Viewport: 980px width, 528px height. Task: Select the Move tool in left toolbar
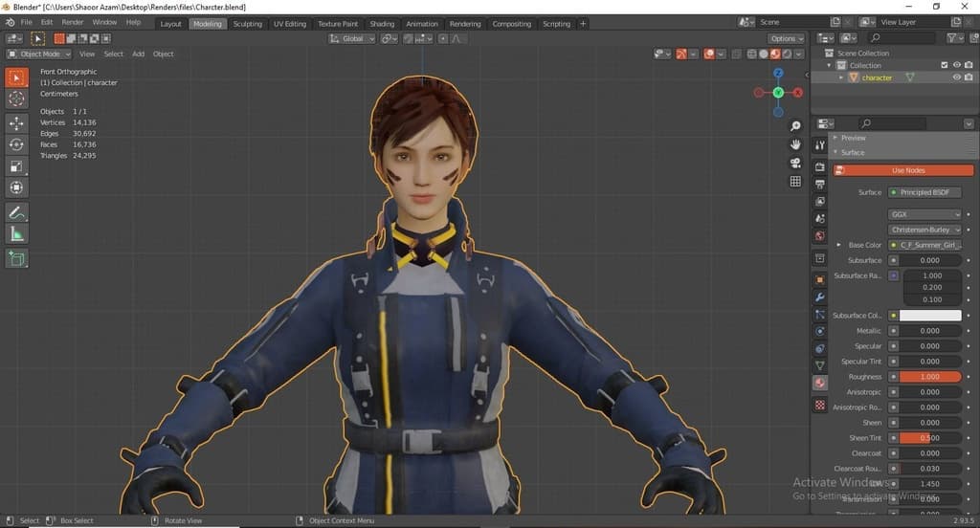[x=16, y=123]
